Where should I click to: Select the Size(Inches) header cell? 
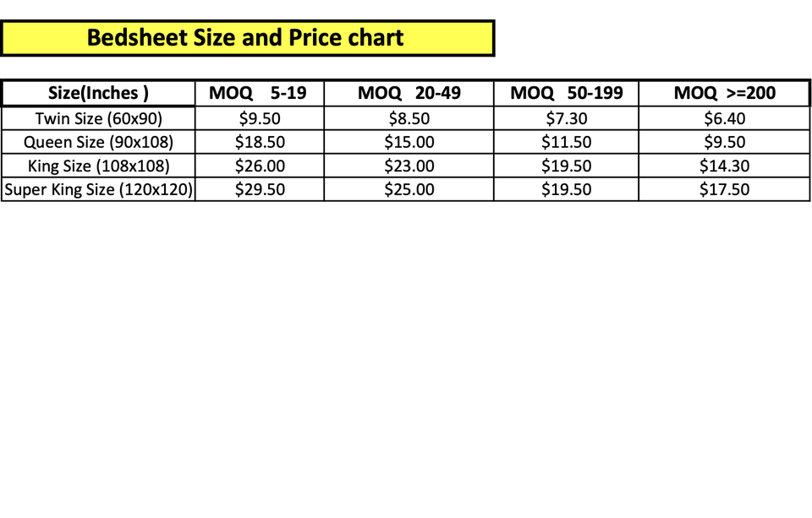pos(98,93)
